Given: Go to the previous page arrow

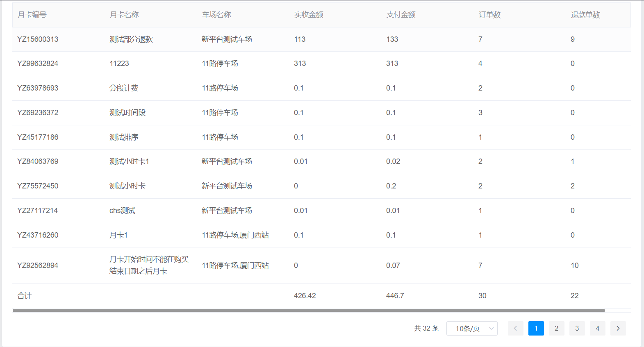Looking at the screenshot, I should coord(515,329).
